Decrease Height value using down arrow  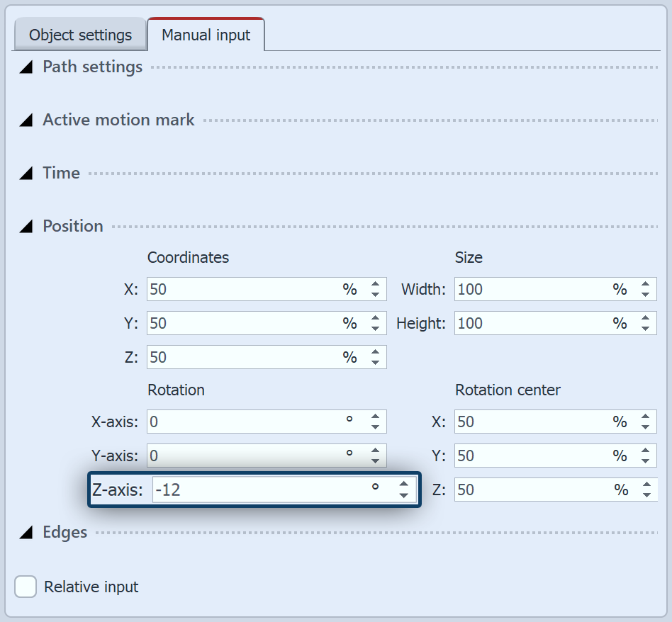645,329
